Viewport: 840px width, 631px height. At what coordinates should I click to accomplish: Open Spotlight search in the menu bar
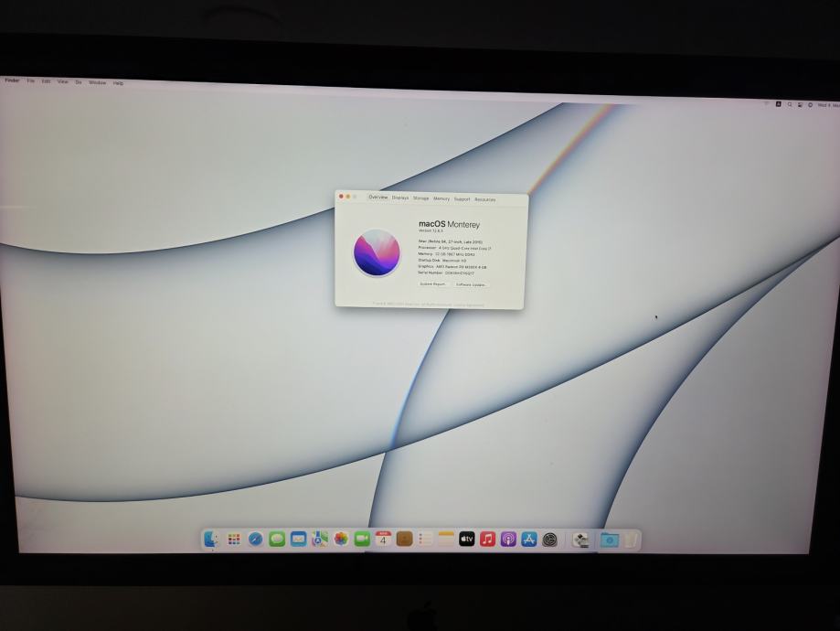790,104
